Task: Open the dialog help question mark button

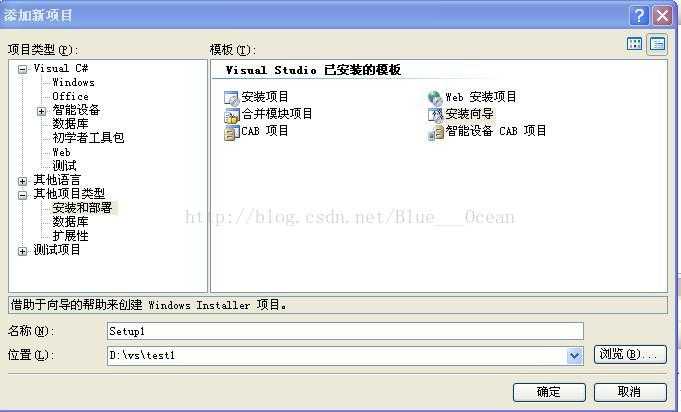Action: pyautogui.click(x=638, y=16)
